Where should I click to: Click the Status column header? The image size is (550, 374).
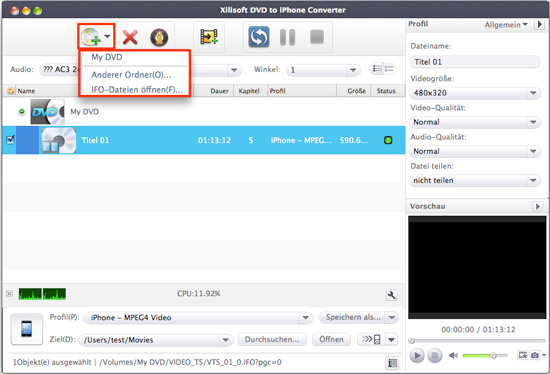[x=386, y=91]
